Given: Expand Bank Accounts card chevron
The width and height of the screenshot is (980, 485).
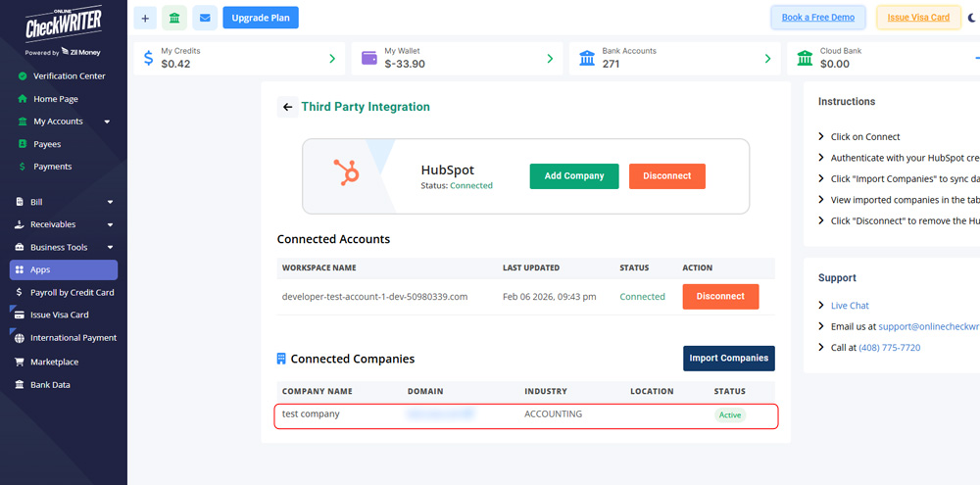Looking at the screenshot, I should pos(767,59).
